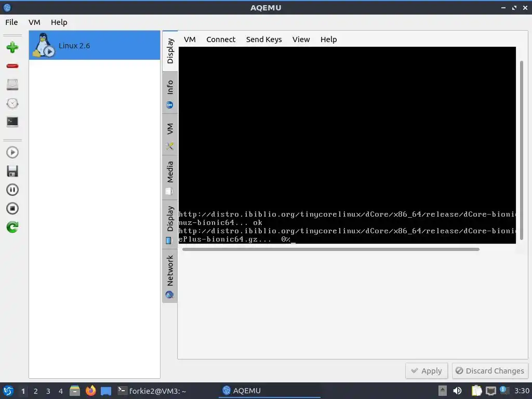Switch to workspace 2 in the taskbar
This screenshot has height=399, width=532.
[x=36, y=391]
